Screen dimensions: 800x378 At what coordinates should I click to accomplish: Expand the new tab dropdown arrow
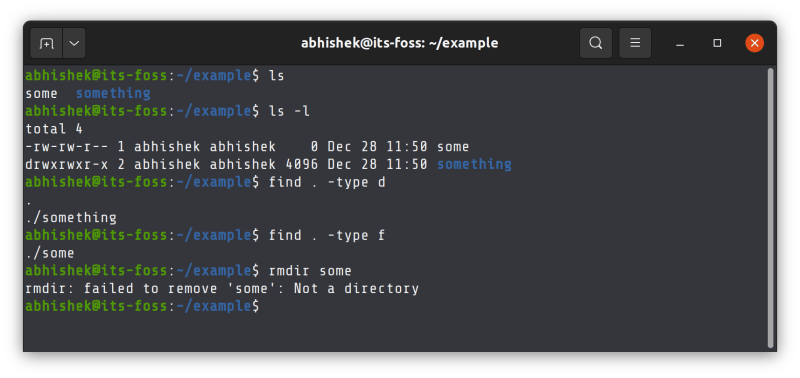(x=74, y=43)
